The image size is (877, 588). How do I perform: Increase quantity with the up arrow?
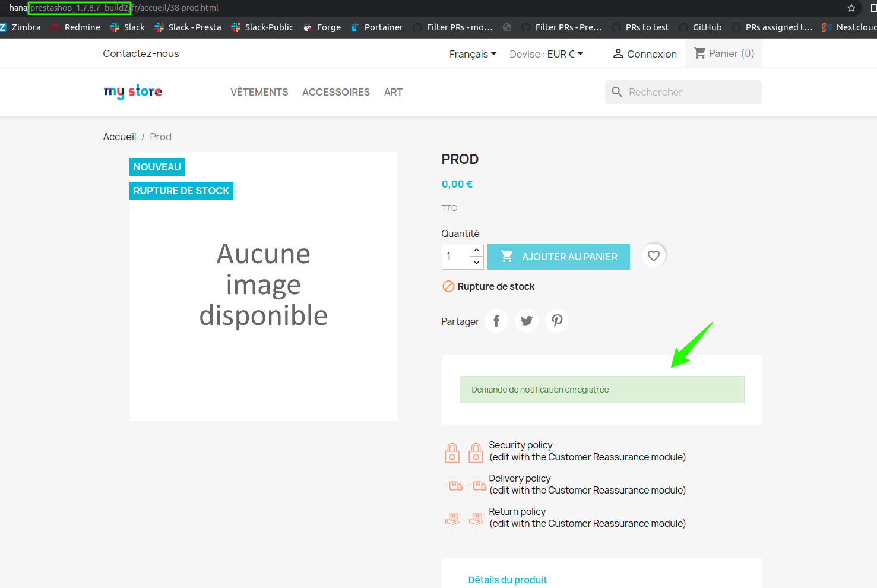coord(476,249)
